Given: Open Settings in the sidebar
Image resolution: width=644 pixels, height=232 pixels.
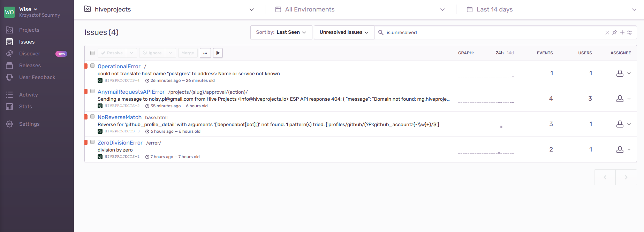Looking at the screenshot, I should click(29, 124).
